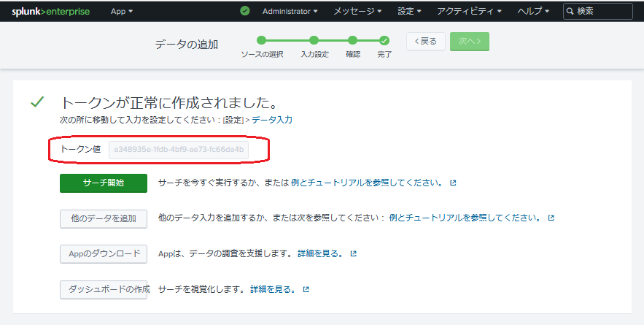Image resolution: width=644 pixels, height=325 pixels.
Task: Click the 完了 step checkmark circle
Action: coord(384,40)
